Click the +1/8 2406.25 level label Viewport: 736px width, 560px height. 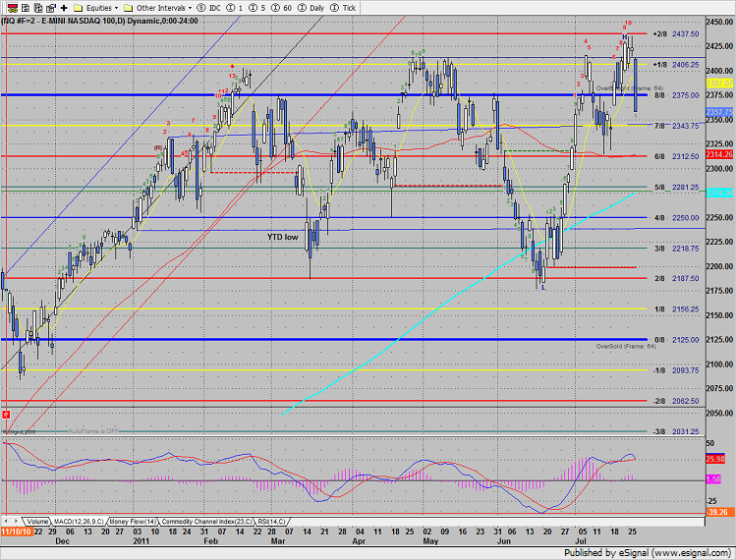(x=675, y=65)
